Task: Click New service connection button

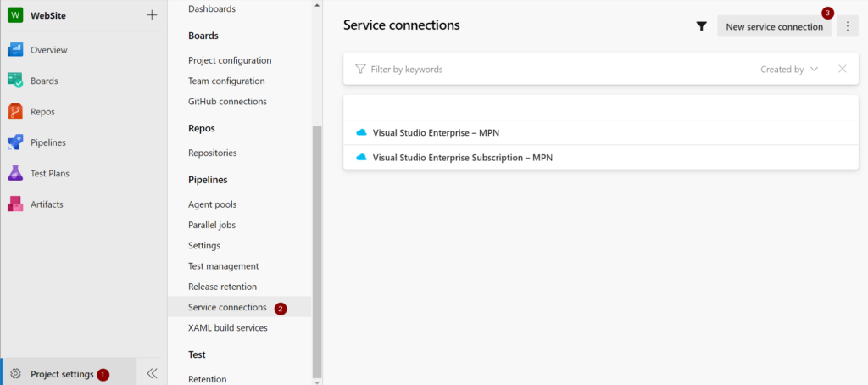Action: tap(774, 26)
